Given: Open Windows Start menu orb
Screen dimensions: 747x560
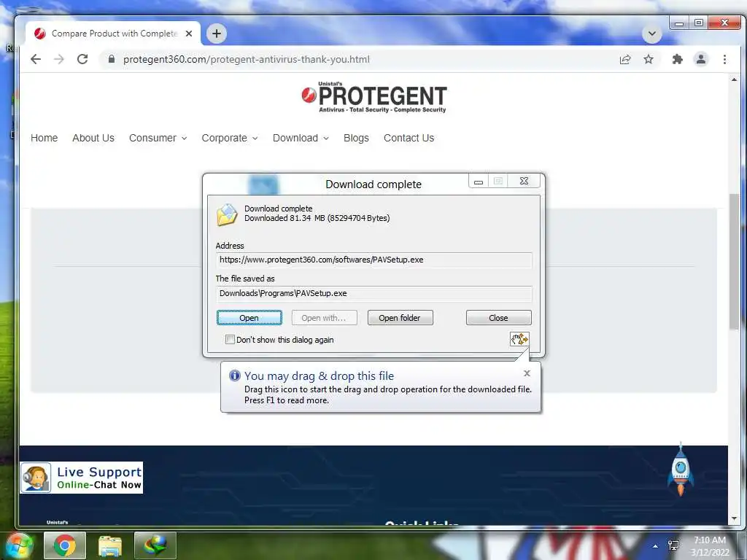Looking at the screenshot, I should 20,545.
